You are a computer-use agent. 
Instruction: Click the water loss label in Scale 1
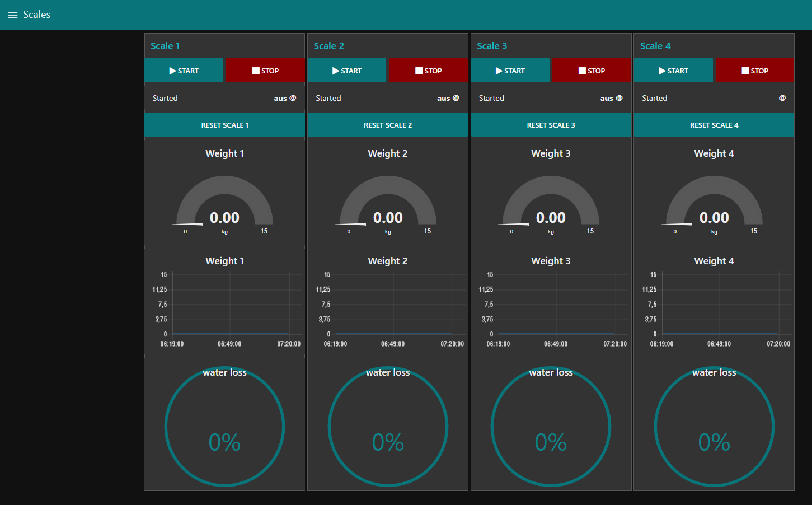pyautogui.click(x=225, y=372)
